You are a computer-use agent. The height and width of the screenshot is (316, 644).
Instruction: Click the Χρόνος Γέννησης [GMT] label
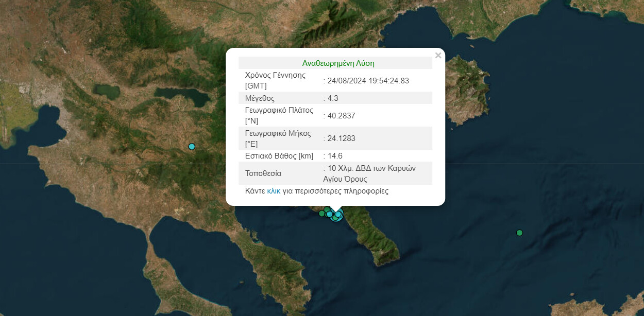[275, 80]
